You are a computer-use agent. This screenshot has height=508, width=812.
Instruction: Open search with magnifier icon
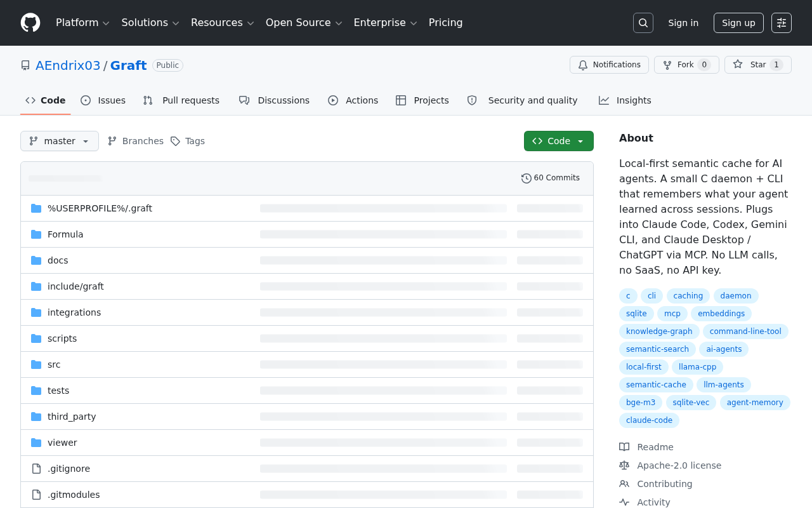643,23
